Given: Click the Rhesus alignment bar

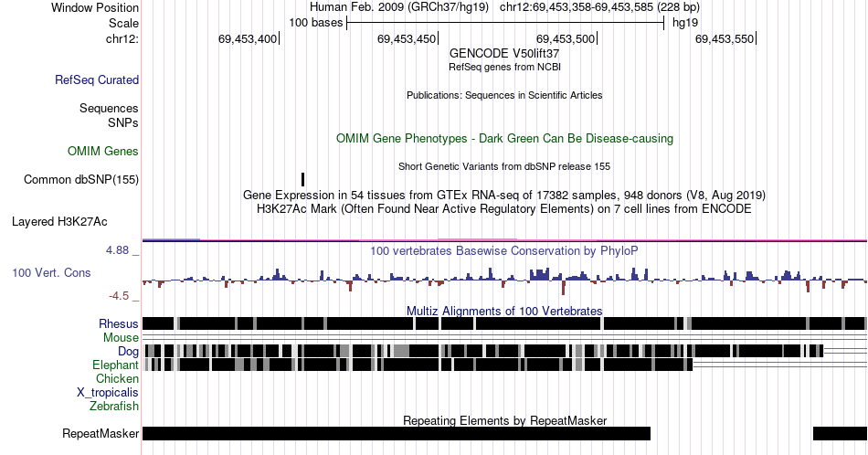Looking at the screenshot, I should [504, 323].
